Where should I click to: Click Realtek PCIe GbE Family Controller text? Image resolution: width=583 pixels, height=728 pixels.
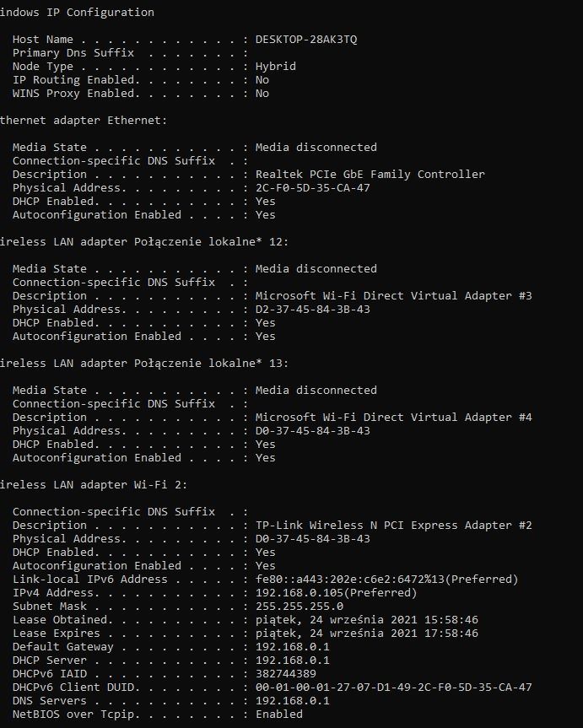pos(370,175)
